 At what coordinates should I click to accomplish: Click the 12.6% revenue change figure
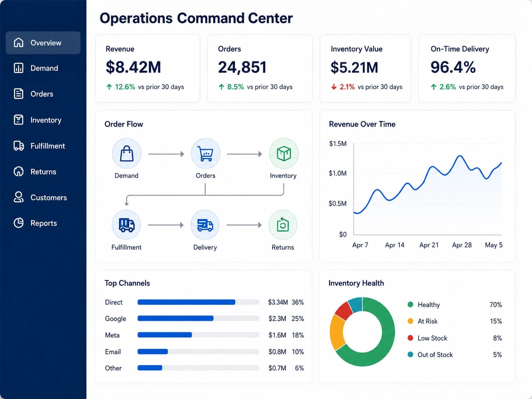click(x=125, y=87)
